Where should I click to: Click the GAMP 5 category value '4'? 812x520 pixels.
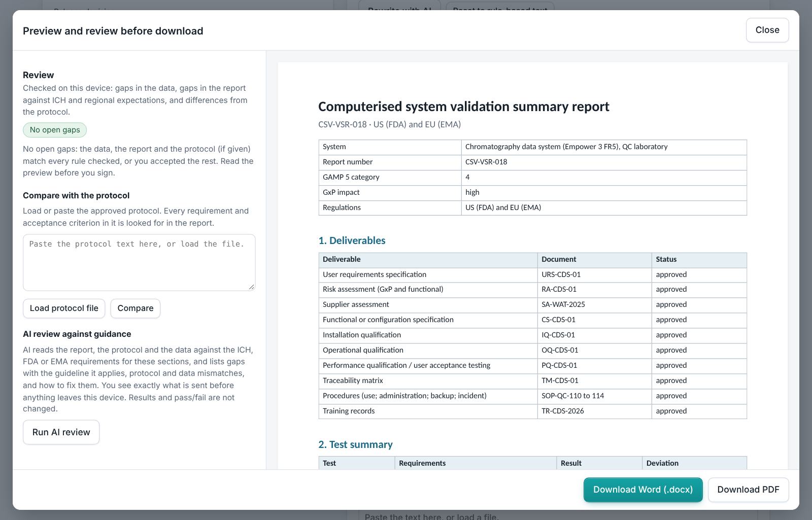tap(467, 177)
